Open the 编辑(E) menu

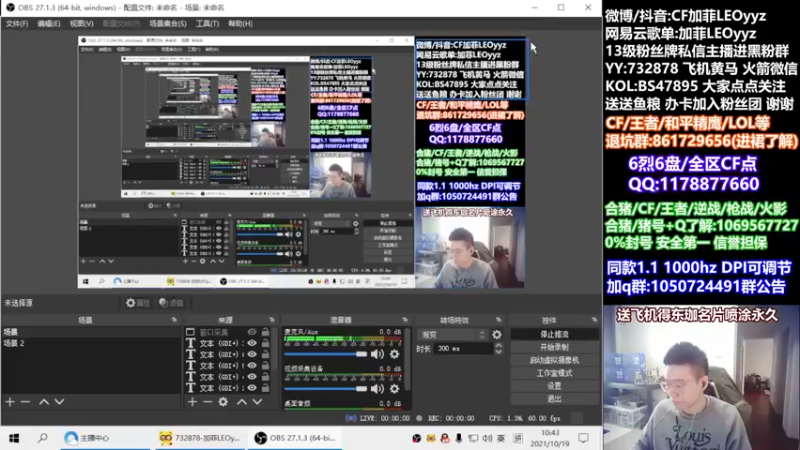click(x=49, y=23)
